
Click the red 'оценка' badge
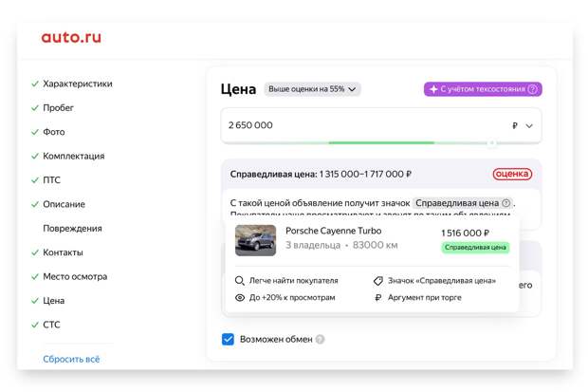512,174
